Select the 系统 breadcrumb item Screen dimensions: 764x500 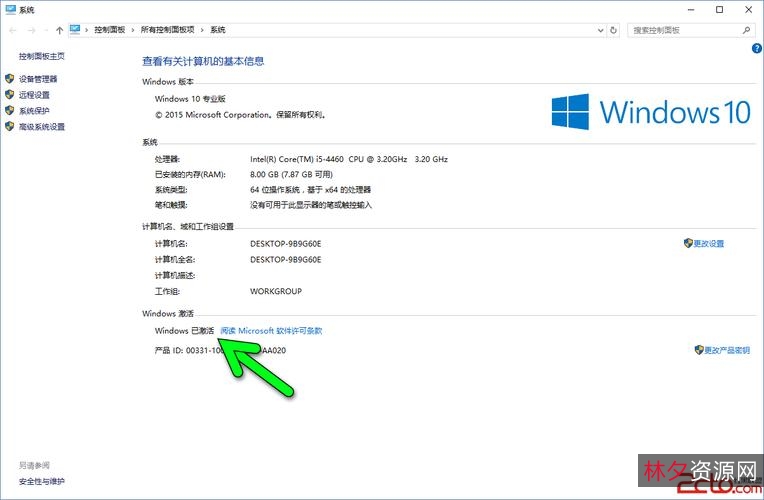tap(218, 30)
